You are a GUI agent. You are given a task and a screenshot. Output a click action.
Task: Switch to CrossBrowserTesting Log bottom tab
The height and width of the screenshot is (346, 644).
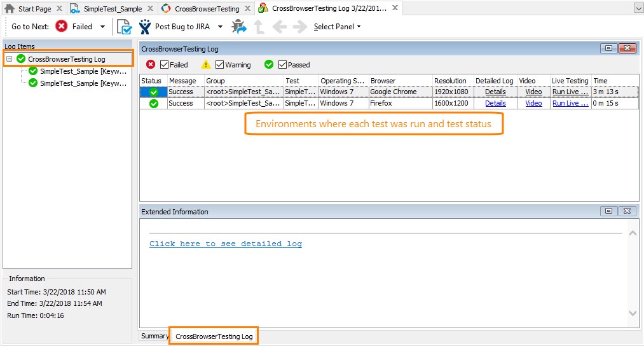[x=214, y=336]
